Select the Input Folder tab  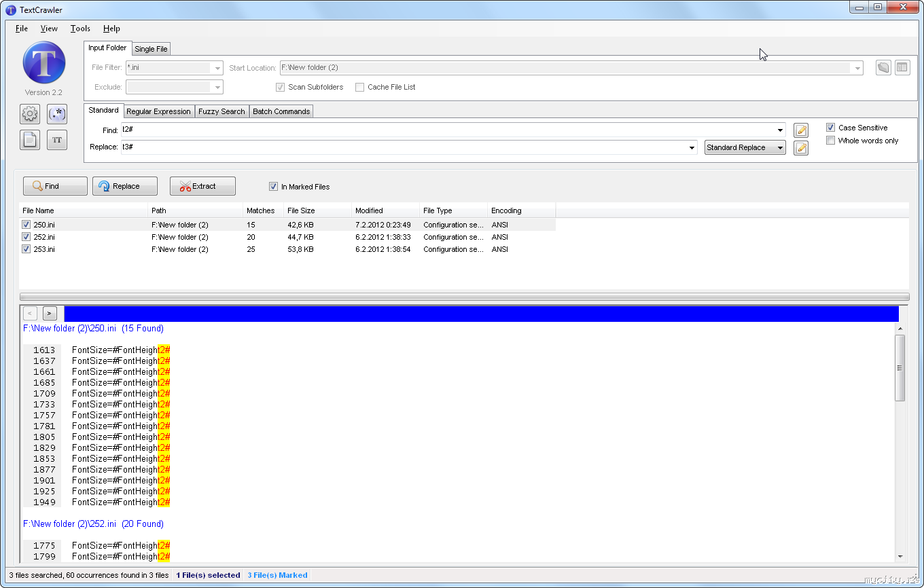pos(107,48)
